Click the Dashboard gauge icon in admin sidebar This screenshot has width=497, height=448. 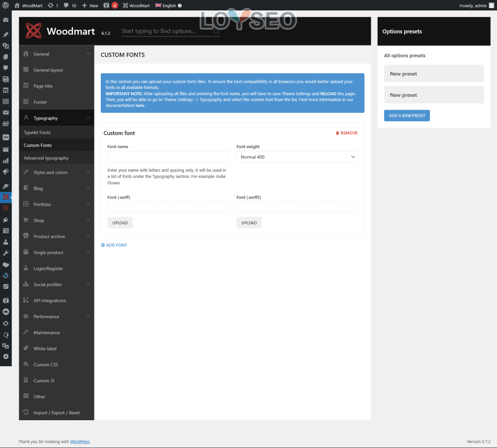click(5, 20)
